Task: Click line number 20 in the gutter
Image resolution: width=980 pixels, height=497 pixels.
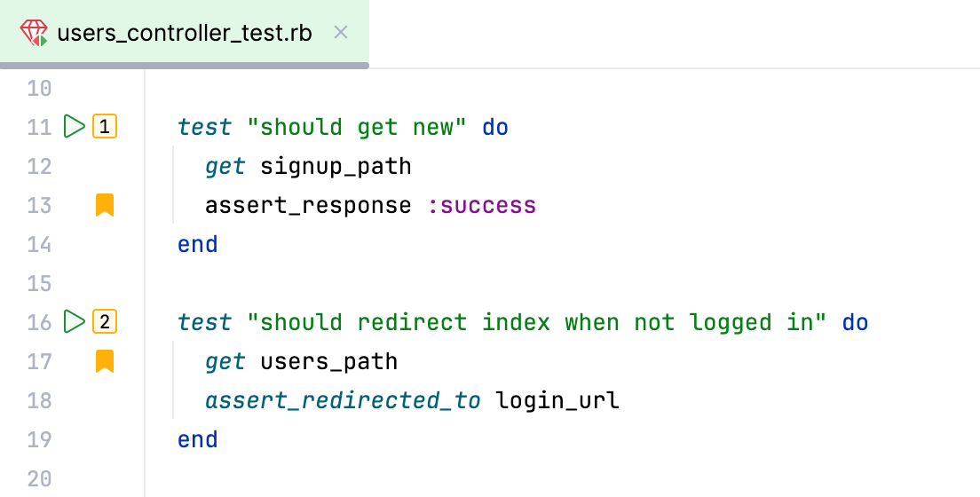Action: [x=39, y=479]
